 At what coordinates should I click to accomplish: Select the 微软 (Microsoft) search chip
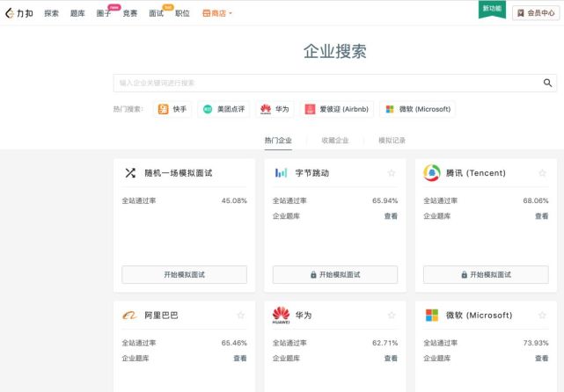(418, 109)
